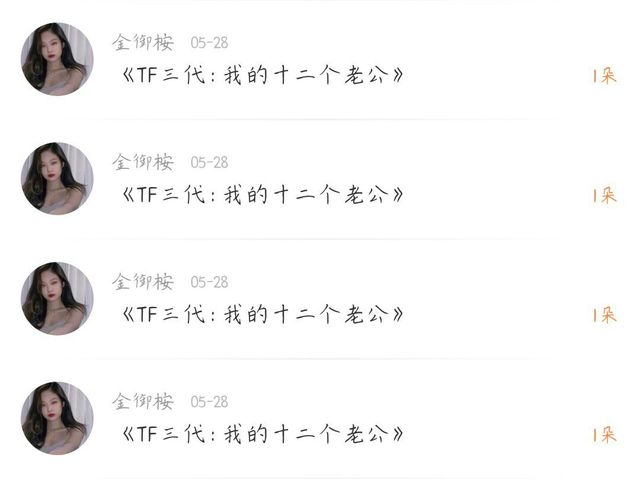Viewport: 640px width, 483px height.
Task: Click username 金御桉 on the fourth comment
Action: [143, 401]
